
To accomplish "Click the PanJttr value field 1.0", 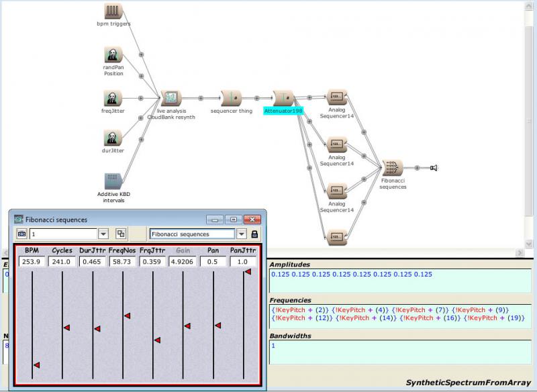I will (x=243, y=262).
